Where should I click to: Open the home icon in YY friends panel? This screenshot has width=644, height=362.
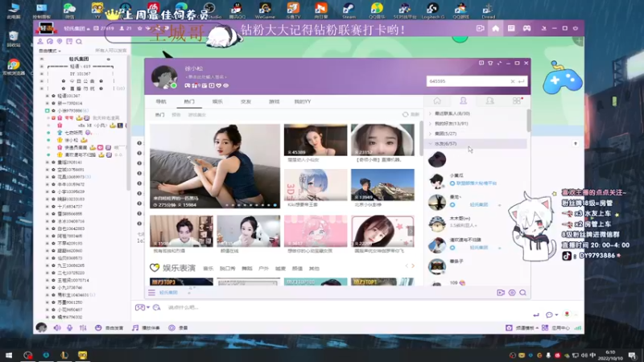[x=437, y=101]
